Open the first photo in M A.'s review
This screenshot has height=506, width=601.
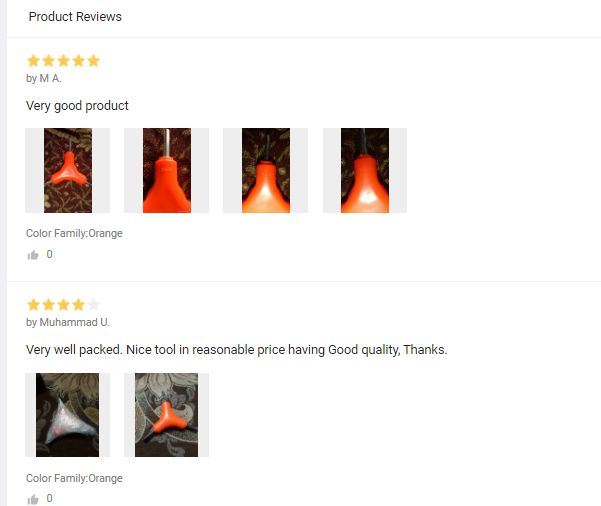(67, 170)
